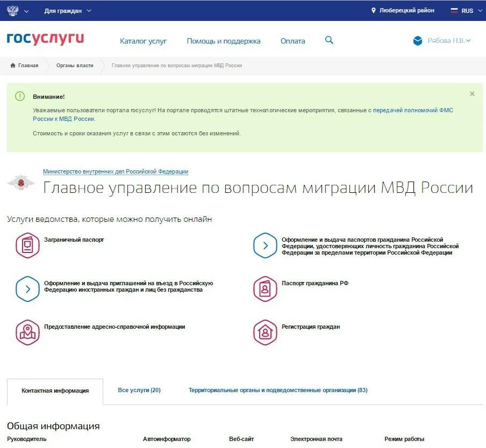
Task: Open 'Каталог услуг' menu
Action: [143, 41]
